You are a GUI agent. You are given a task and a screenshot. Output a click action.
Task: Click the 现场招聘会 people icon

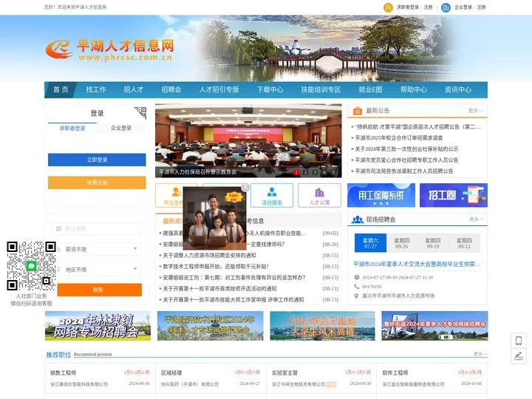tap(358, 219)
